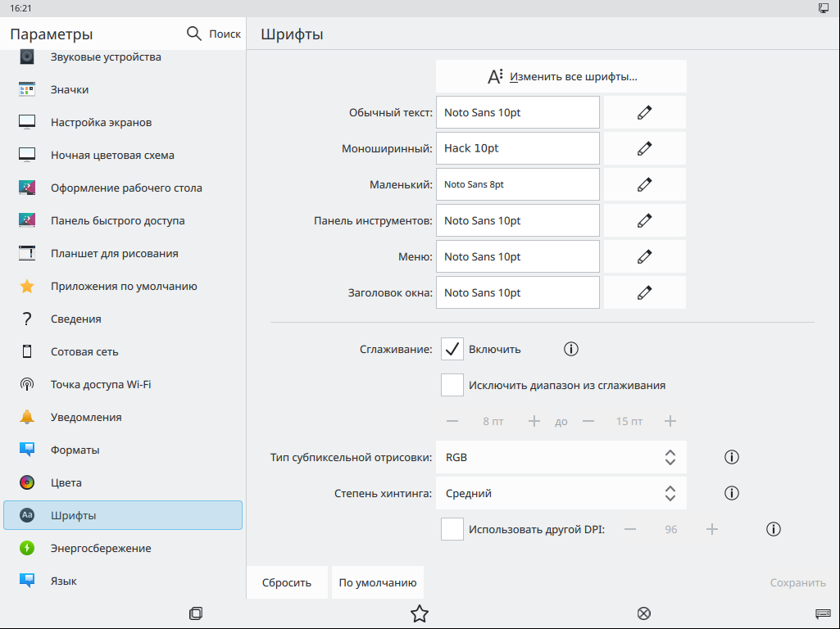The image size is (840, 629).
Task: Click the star icon in bottom bar
Action: pyautogui.click(x=420, y=613)
